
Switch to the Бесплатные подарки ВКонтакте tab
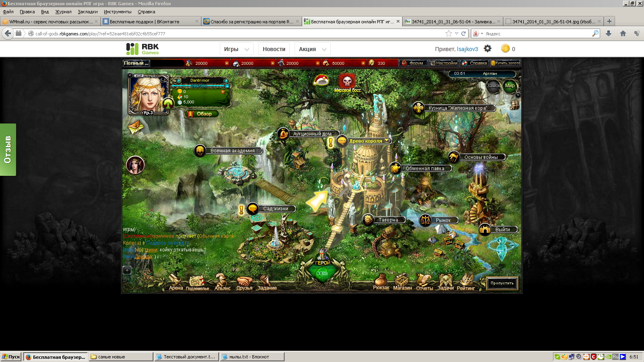151,21
